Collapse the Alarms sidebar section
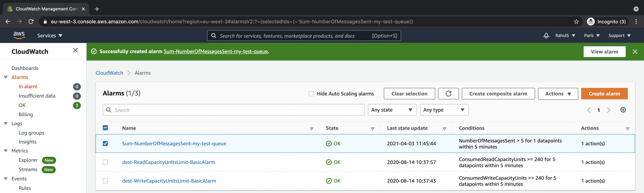The width and height of the screenshot is (644, 193). (6, 77)
